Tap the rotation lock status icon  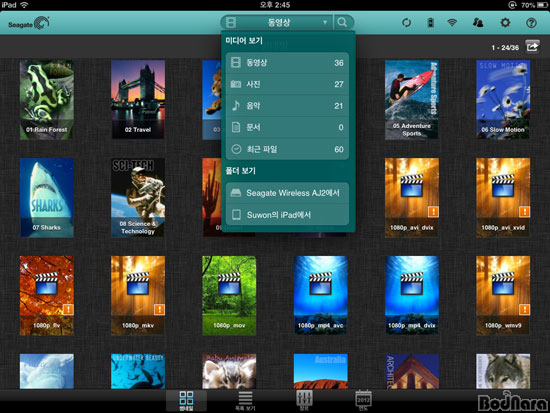(513, 5)
